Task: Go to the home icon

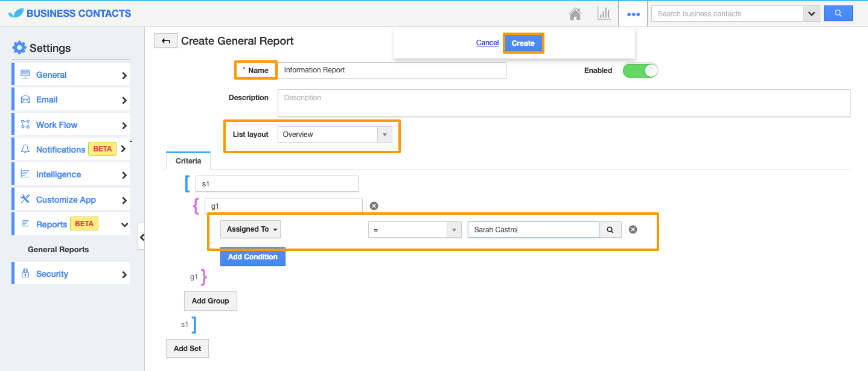Action: click(575, 14)
